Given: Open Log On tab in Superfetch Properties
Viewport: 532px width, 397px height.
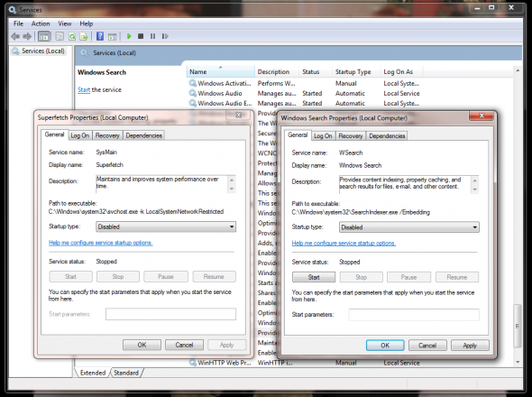Looking at the screenshot, I should point(79,135).
